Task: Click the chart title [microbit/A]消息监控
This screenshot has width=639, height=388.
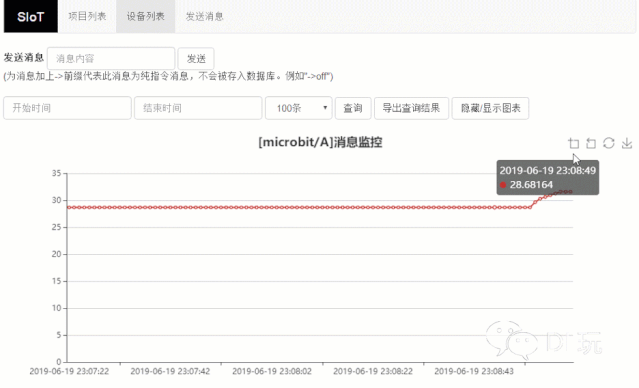Action: [320, 142]
